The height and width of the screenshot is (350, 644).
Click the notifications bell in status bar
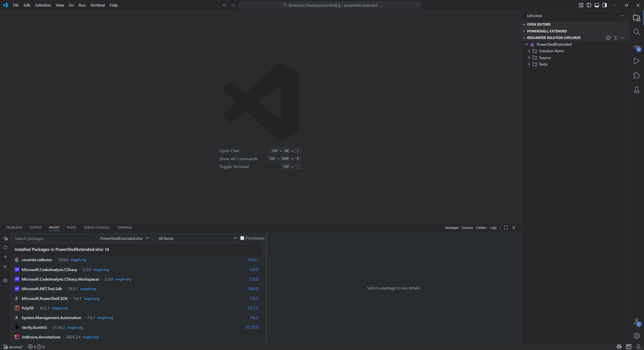[638, 347]
